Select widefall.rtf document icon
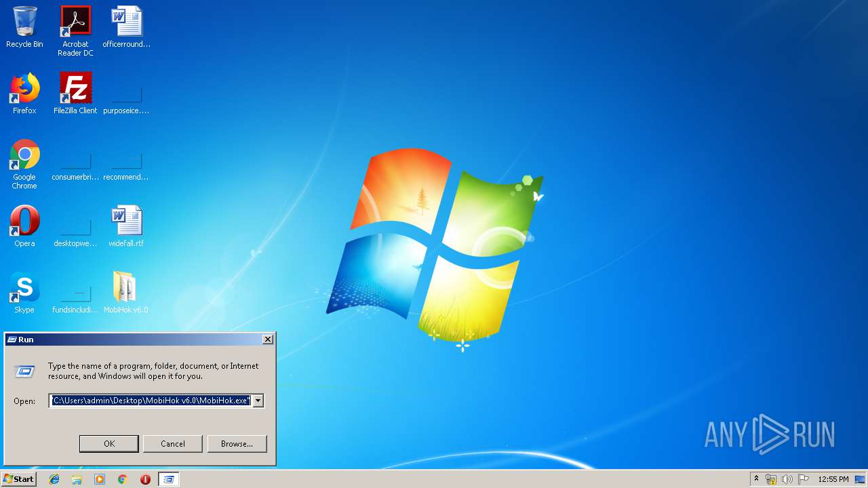868x488 pixels. 126,226
